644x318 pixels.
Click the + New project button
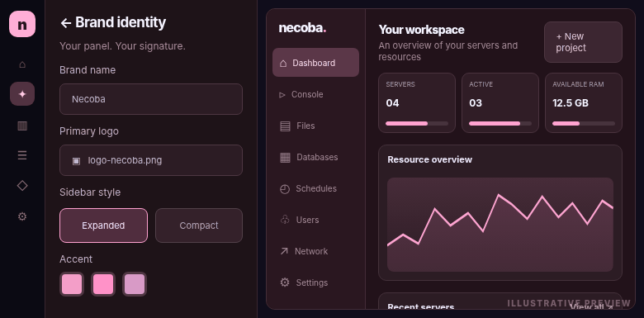coord(583,42)
